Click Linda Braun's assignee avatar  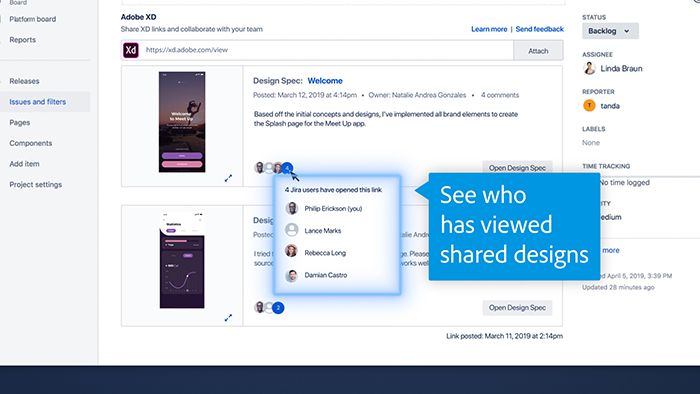click(x=589, y=68)
